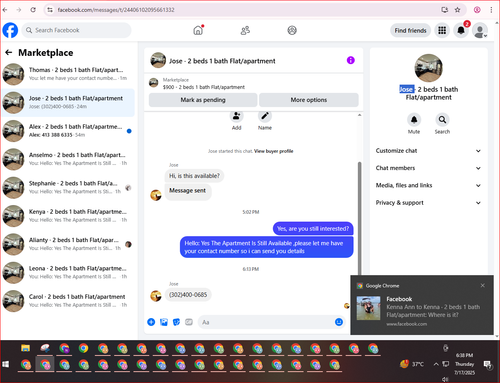Click the 'Hi, is this available?' message
500x383 pixels.
[194, 176]
